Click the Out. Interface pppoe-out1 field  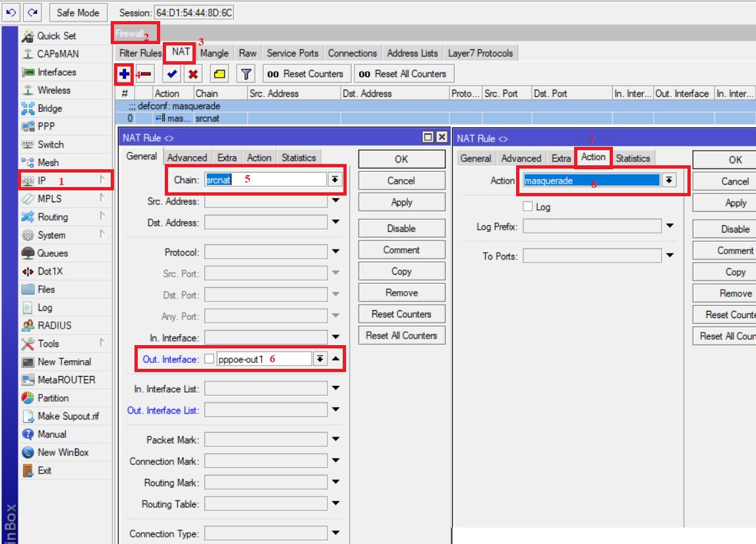tap(264, 359)
